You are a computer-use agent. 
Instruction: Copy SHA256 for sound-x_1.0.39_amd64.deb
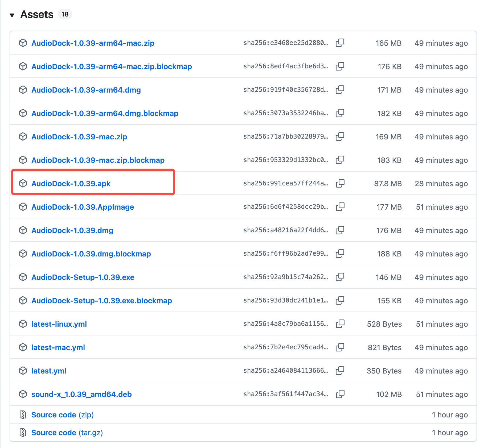[340, 394]
